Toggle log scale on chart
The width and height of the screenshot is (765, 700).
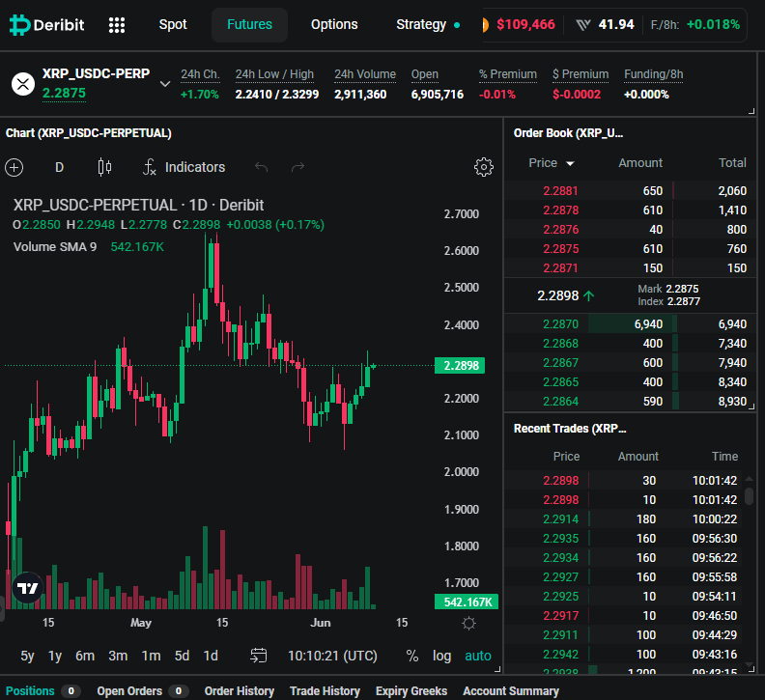tap(442, 656)
